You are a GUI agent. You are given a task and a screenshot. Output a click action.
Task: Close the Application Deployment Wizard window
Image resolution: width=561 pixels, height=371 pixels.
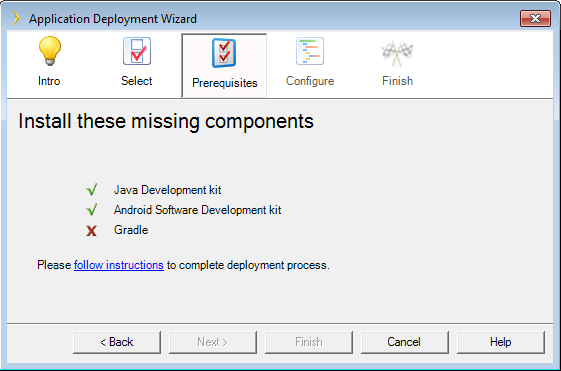pos(535,19)
